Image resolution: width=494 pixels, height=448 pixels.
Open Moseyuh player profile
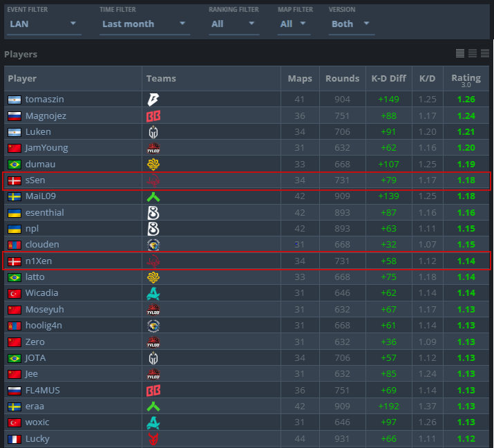tap(44, 309)
